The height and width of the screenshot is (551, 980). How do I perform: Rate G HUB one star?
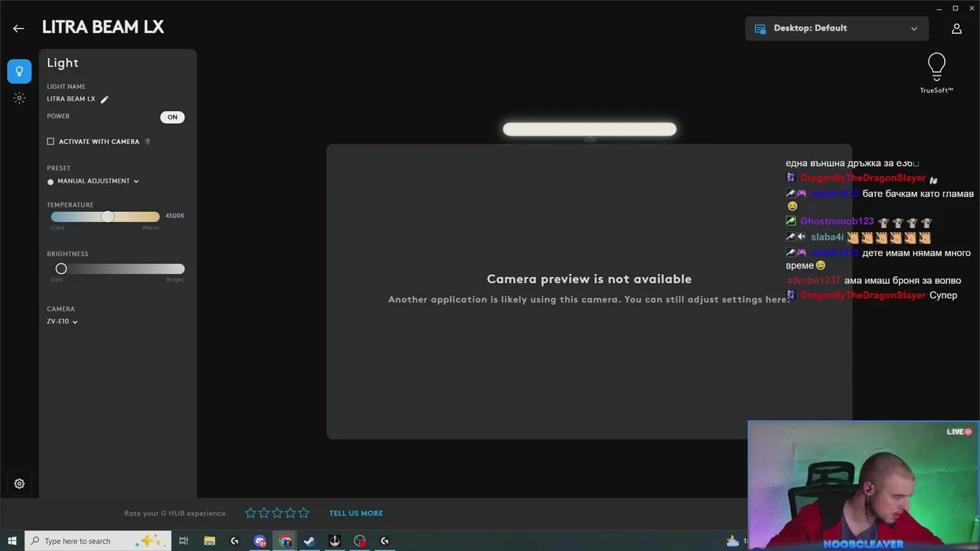pyautogui.click(x=250, y=513)
